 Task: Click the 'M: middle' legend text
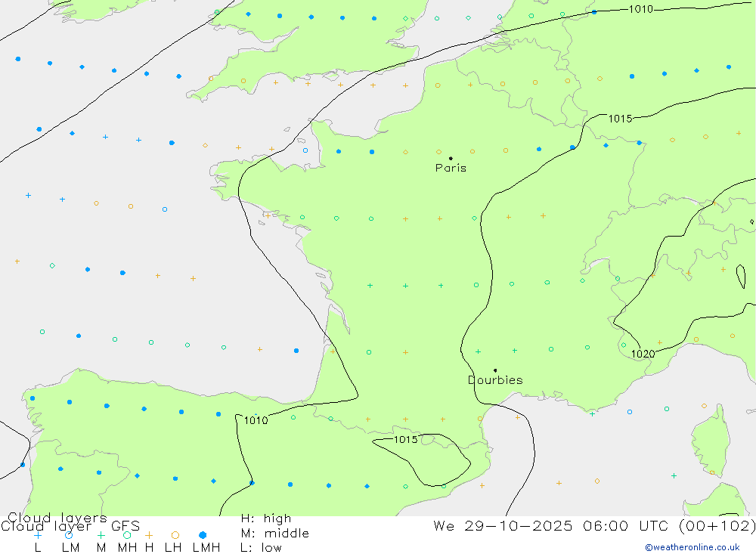[x=275, y=534]
